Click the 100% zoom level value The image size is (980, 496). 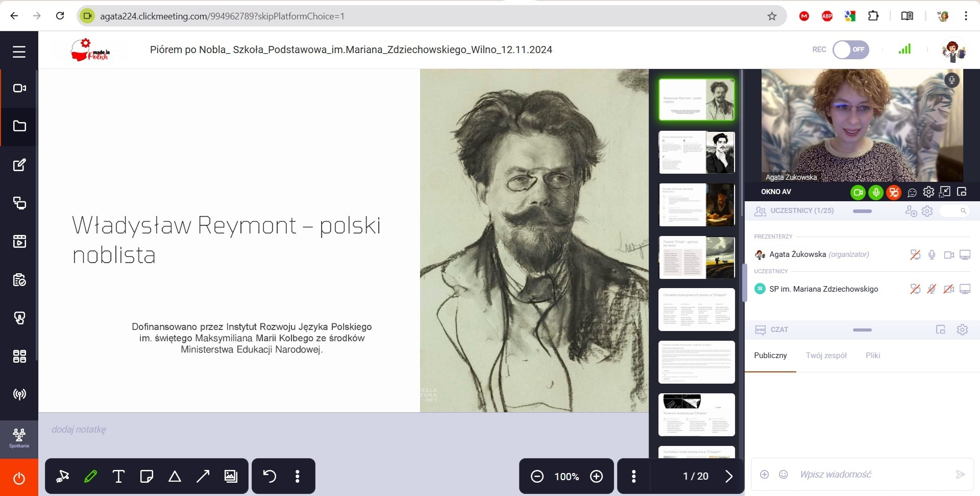pyautogui.click(x=567, y=477)
